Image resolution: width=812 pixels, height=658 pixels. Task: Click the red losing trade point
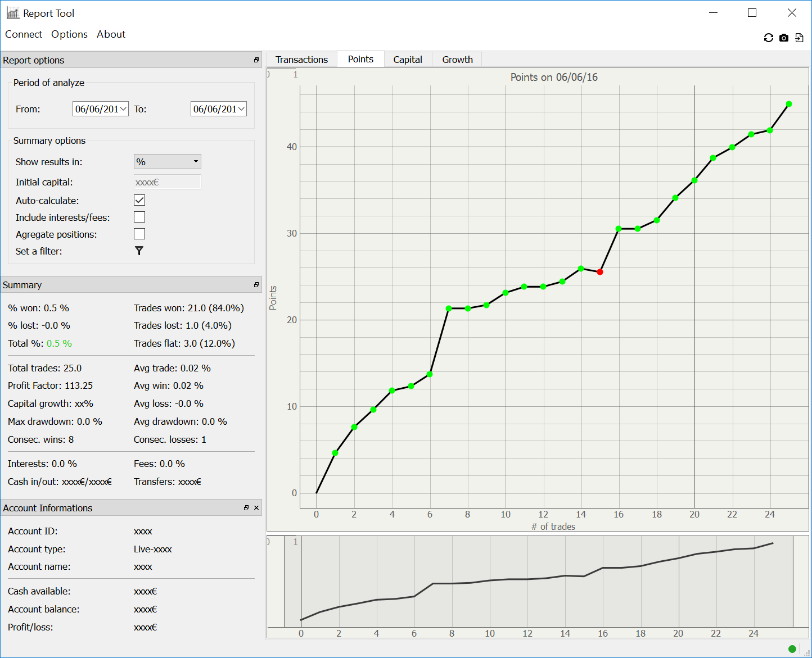[600, 272]
